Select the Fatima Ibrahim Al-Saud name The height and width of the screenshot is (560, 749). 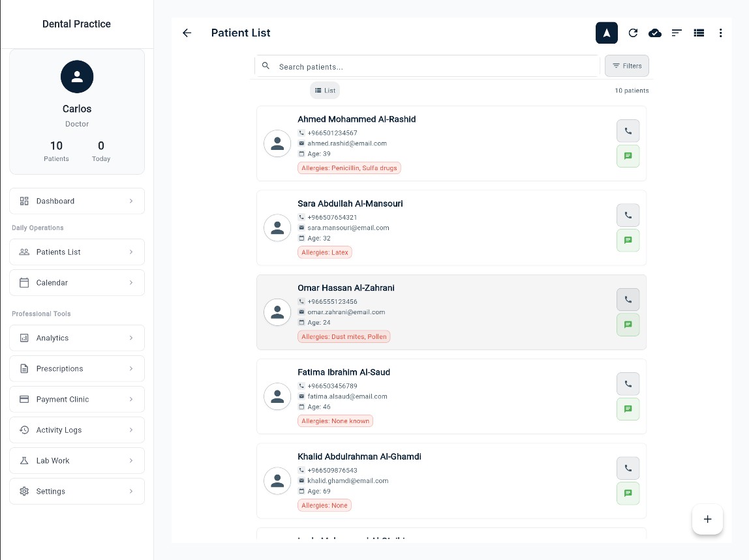(x=344, y=372)
